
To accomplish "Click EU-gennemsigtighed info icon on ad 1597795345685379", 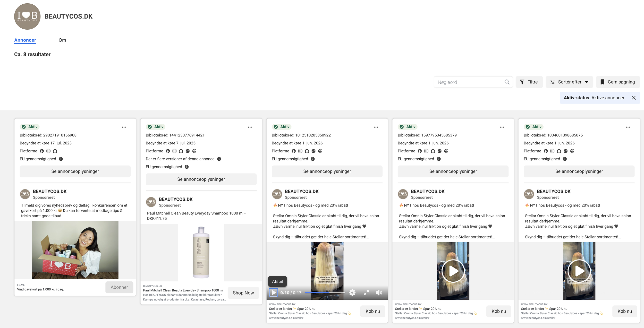I will click(439, 159).
